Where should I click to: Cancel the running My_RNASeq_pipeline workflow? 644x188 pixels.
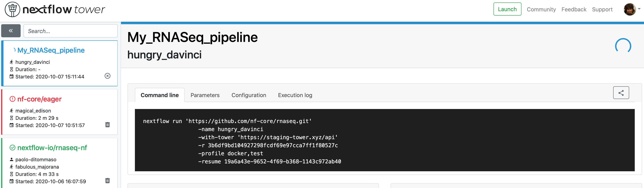click(108, 76)
